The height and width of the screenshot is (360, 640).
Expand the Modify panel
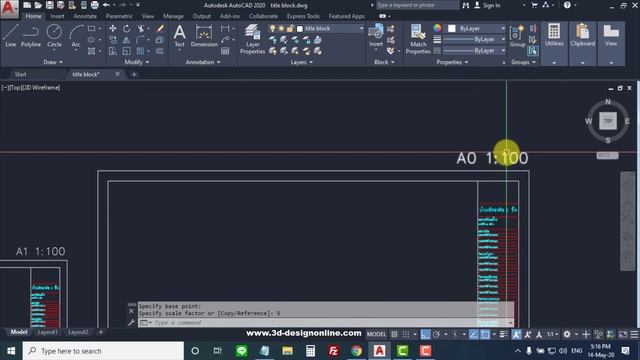pyautogui.click(x=137, y=62)
